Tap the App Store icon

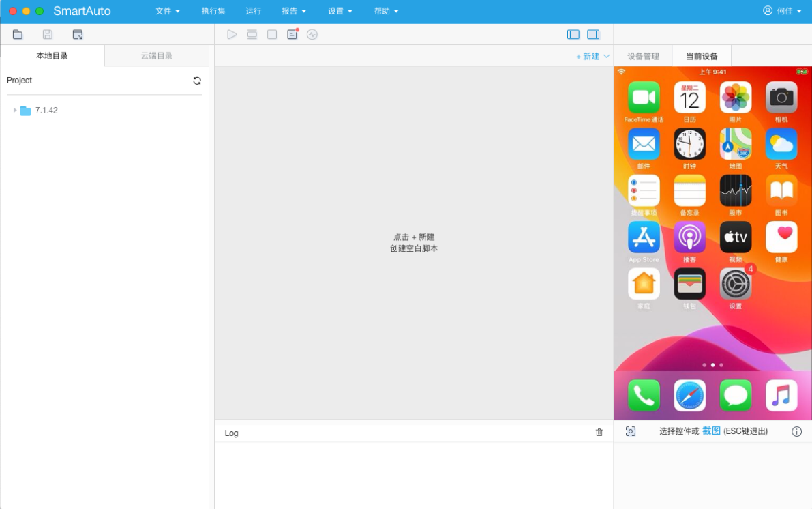[x=644, y=237]
